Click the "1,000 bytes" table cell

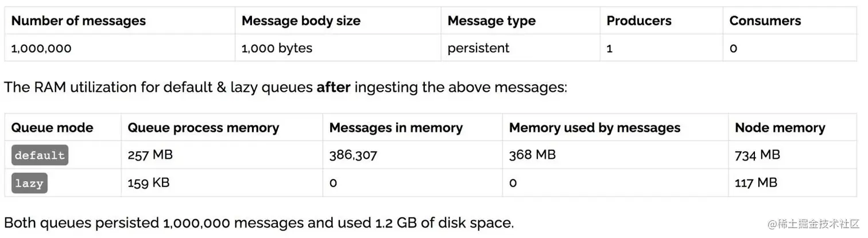pos(277,48)
